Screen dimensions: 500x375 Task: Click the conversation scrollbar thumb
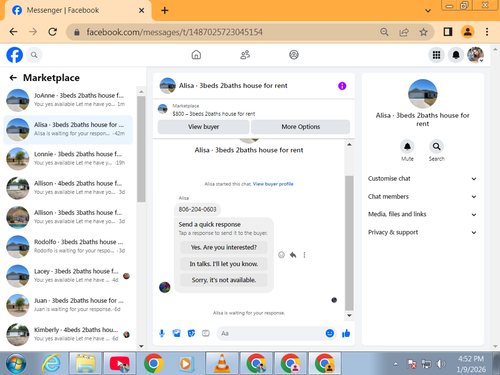click(349, 243)
